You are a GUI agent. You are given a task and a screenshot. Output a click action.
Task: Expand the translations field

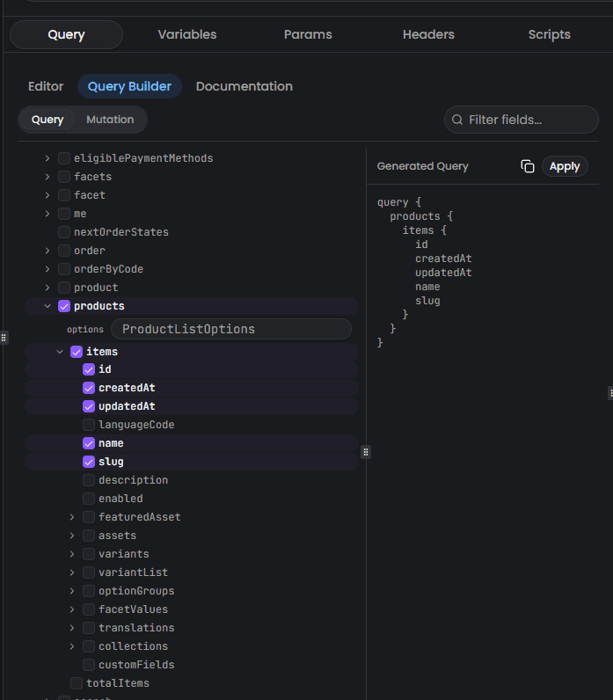pyautogui.click(x=72, y=628)
